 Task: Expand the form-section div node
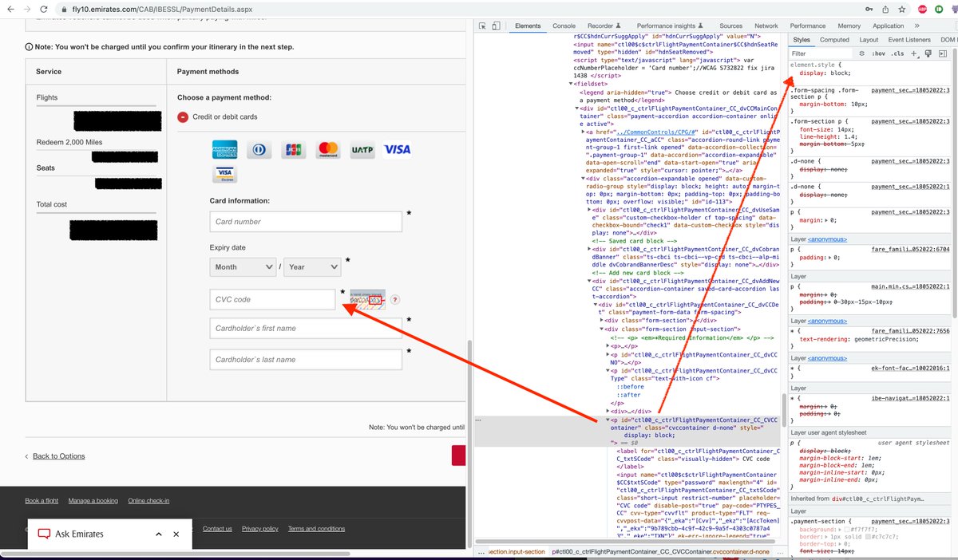tap(601, 321)
